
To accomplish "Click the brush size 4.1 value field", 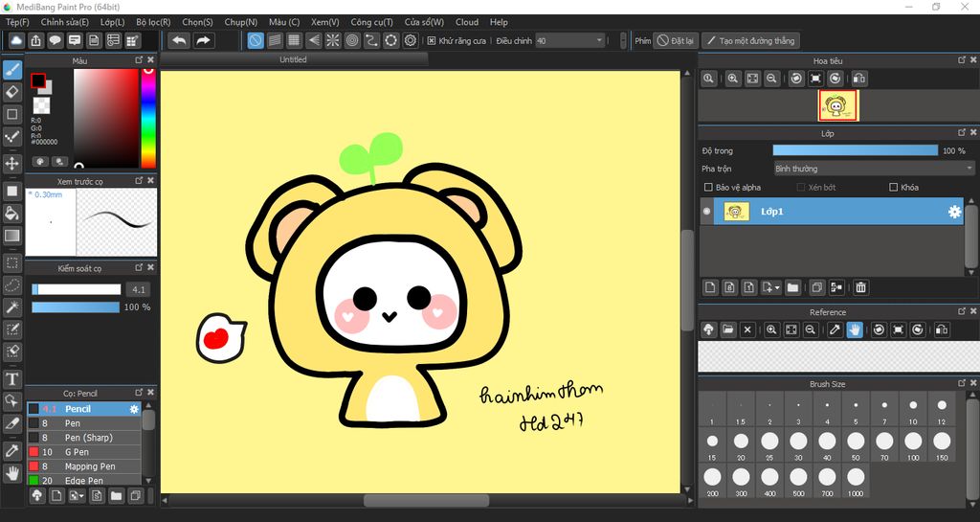I will point(139,289).
